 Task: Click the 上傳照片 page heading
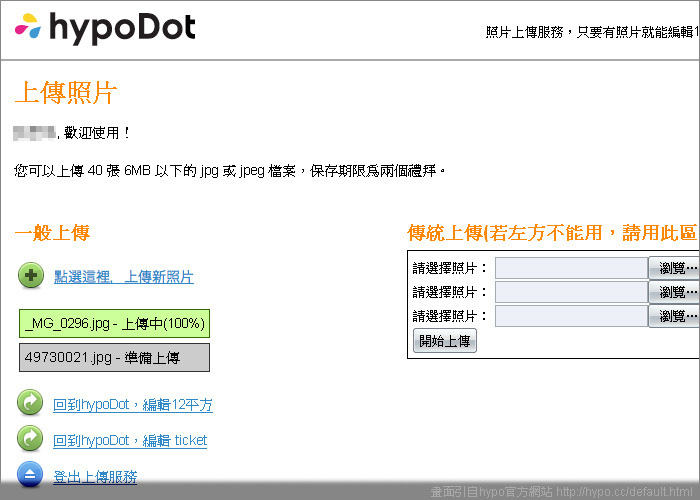click(x=66, y=93)
